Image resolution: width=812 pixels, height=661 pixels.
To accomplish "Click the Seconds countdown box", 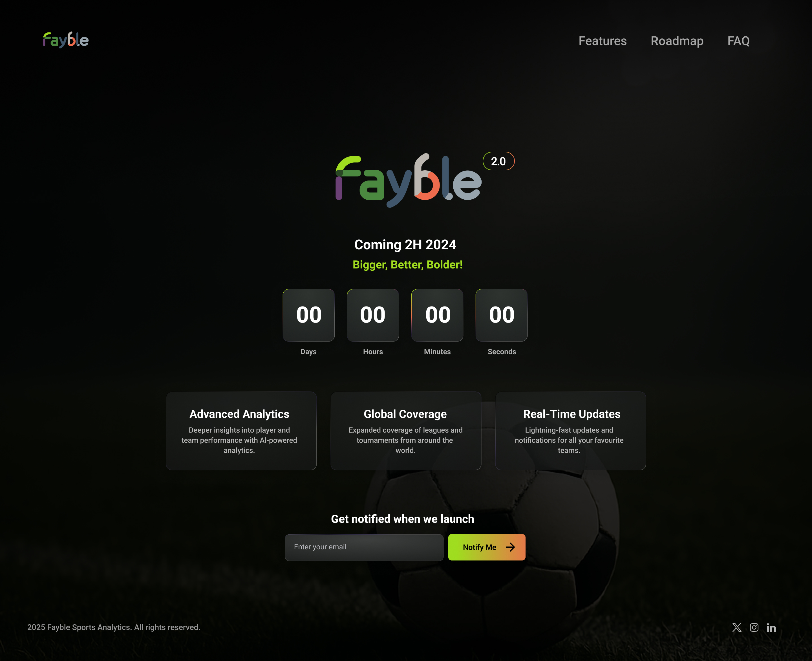I will 502,315.
